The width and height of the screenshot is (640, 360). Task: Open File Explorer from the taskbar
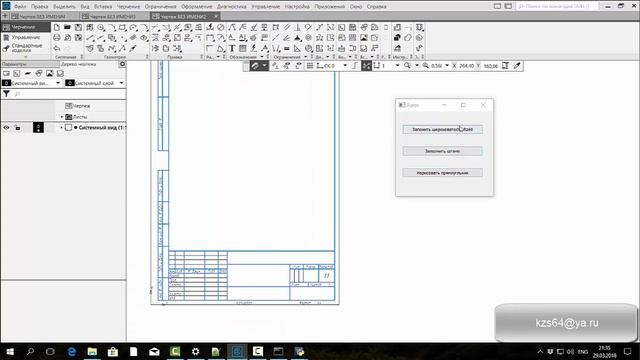pyautogui.click(x=92, y=351)
